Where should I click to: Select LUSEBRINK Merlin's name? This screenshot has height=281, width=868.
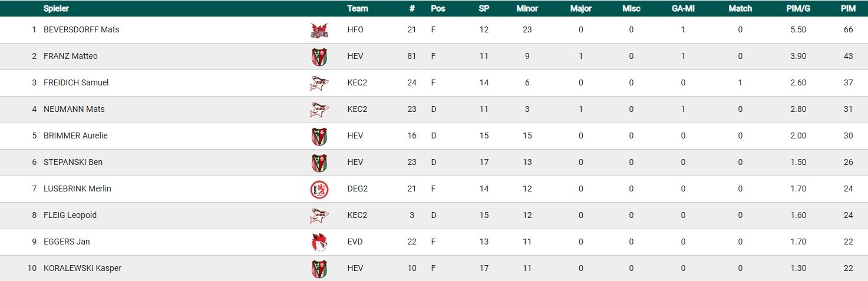tap(77, 189)
